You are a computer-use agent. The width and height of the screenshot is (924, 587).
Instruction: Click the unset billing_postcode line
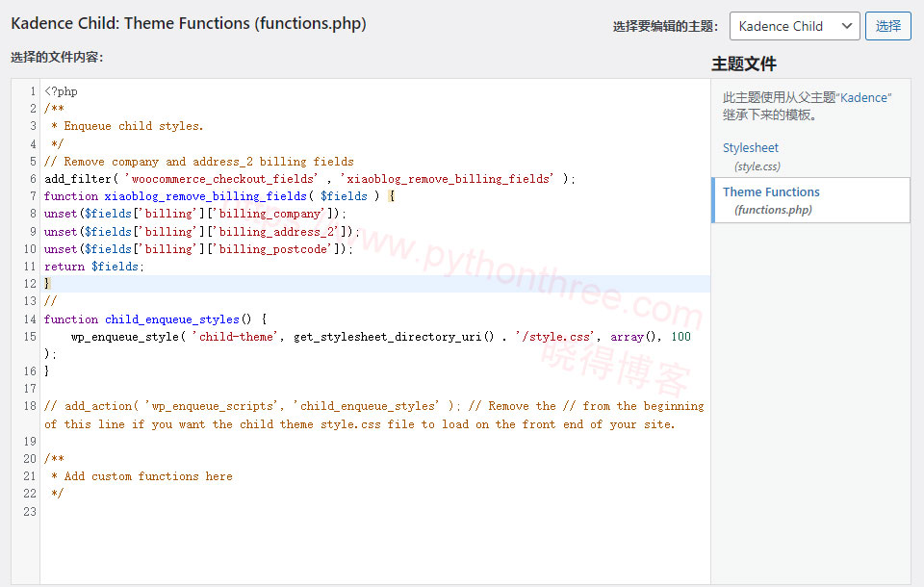click(198, 249)
